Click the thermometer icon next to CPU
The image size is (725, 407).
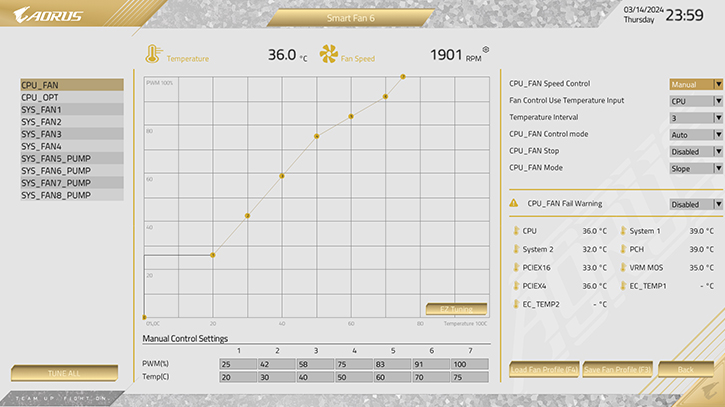tap(516, 230)
